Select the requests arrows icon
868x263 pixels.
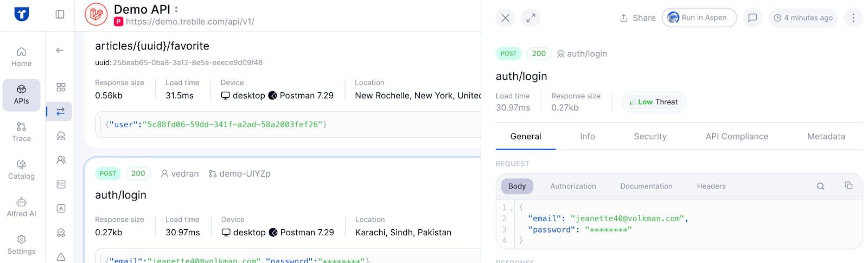(60, 111)
